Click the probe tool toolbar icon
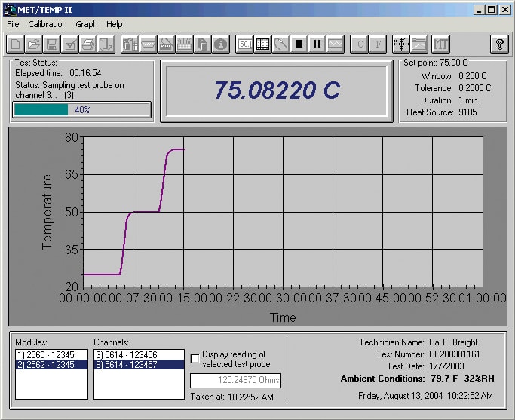The width and height of the screenshot is (515, 420). coord(280,44)
